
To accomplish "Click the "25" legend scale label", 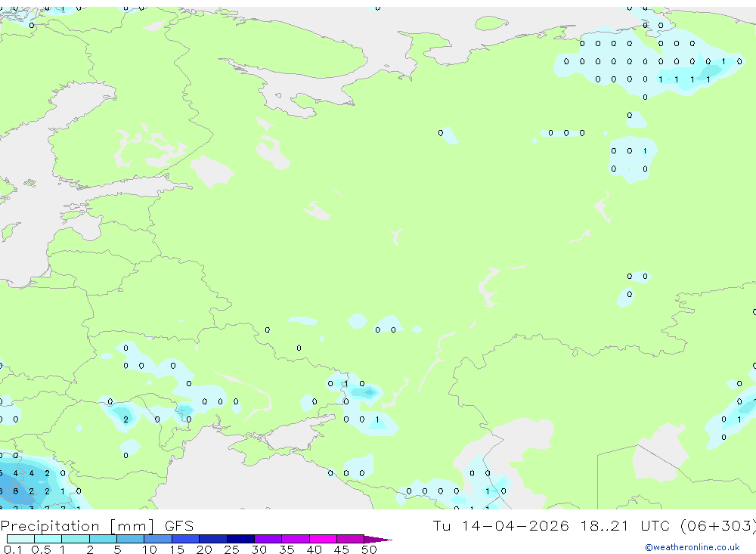I will pyautogui.click(x=231, y=549).
